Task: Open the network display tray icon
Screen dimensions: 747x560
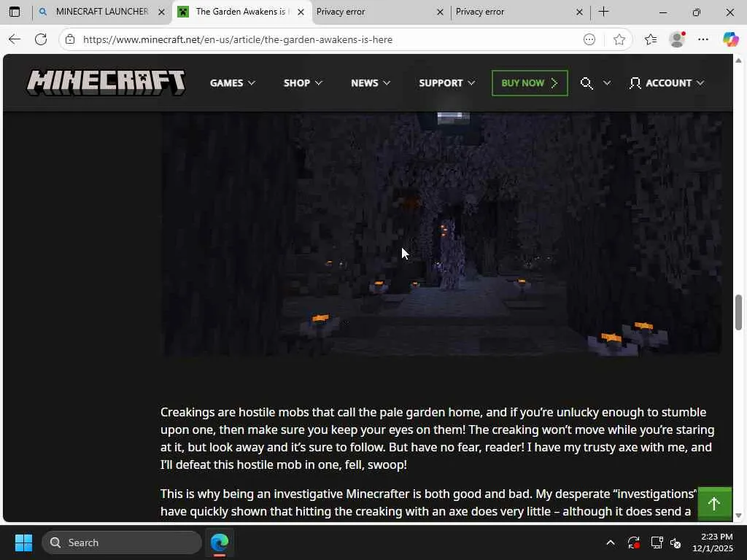Action: tap(657, 542)
